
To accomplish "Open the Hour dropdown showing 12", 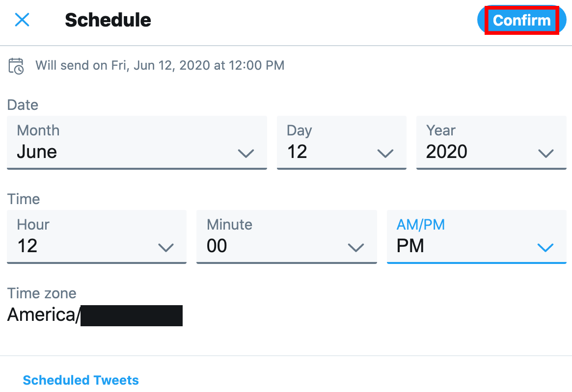I will coord(96,237).
